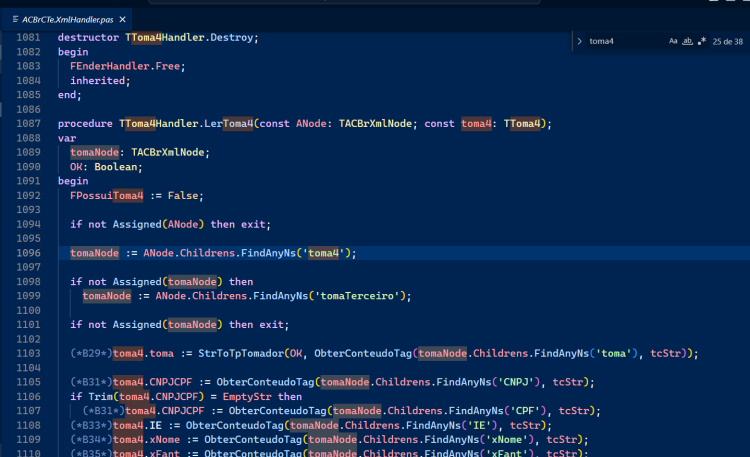Click line number 1081 in gutter
The image size is (750, 457).
coord(28,37)
